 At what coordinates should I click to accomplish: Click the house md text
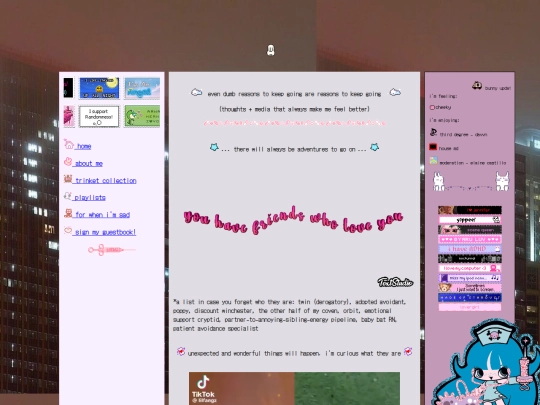tap(449, 148)
